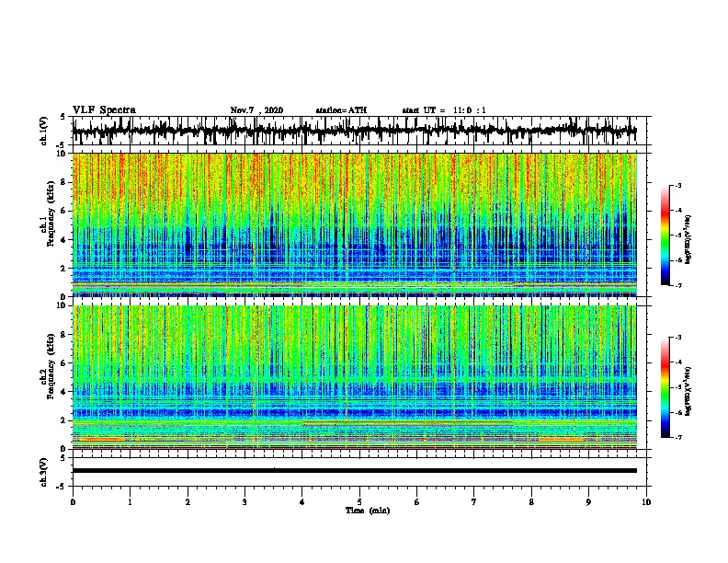
Task: Click the time axis tick label "8"
Action: coord(531,501)
